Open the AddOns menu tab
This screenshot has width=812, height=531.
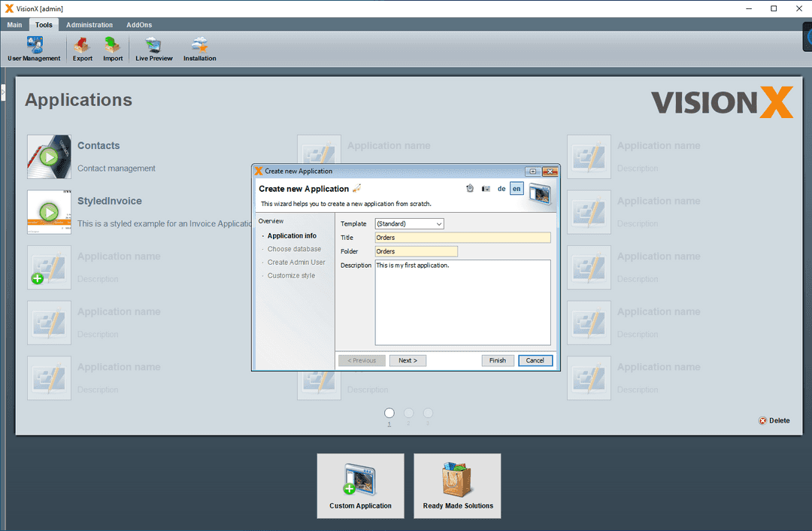138,24
